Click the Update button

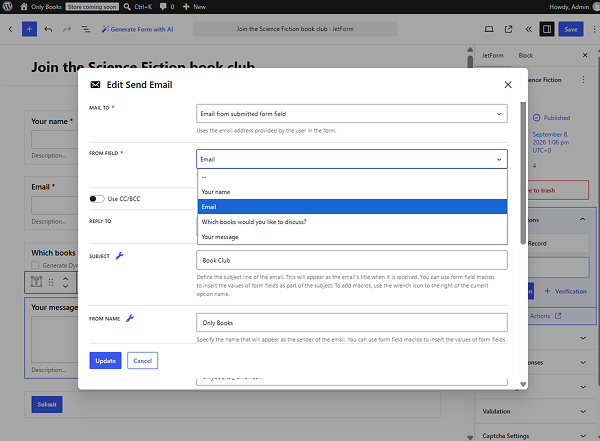[105, 361]
